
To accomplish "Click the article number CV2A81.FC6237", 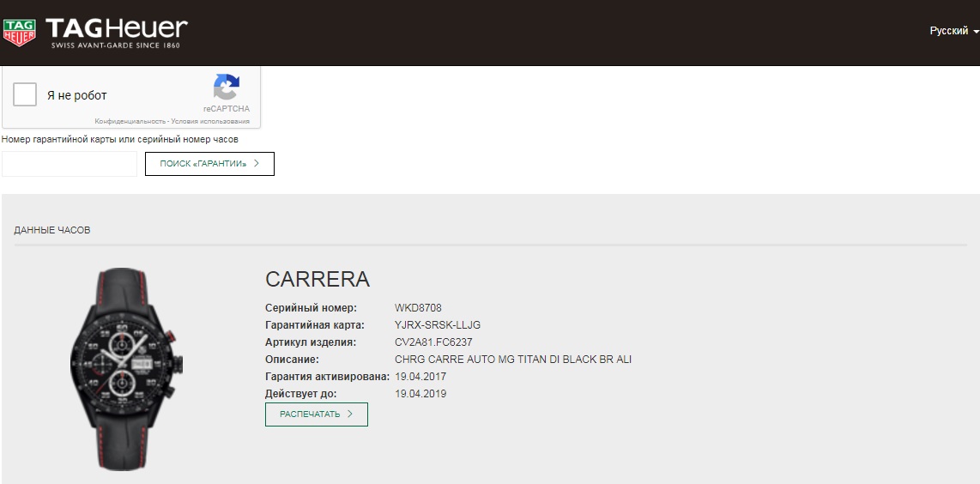I will click(x=433, y=342).
